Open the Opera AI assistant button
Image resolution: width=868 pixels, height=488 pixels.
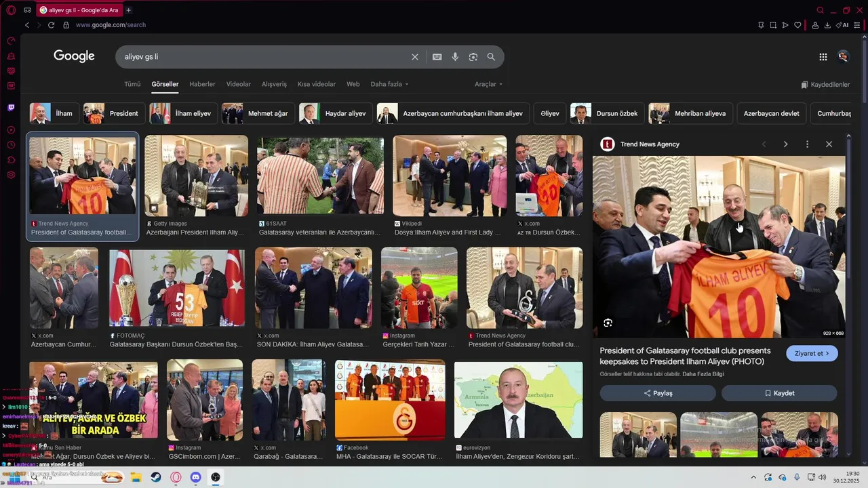843,25
